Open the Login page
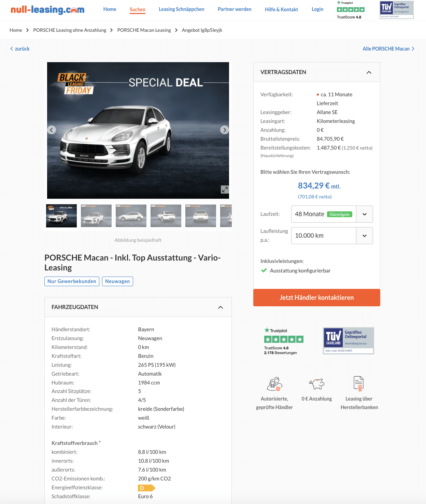 tap(317, 9)
